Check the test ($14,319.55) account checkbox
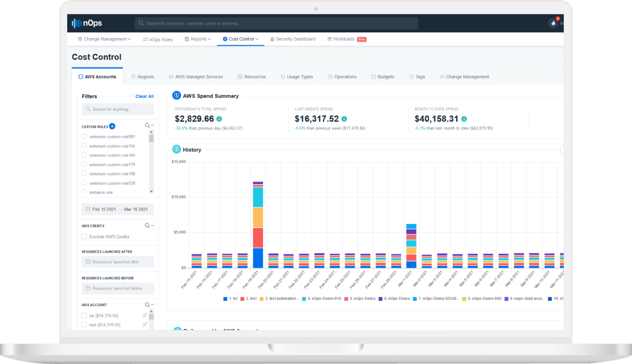Screen dimensions: 632x364 [x=84, y=325]
